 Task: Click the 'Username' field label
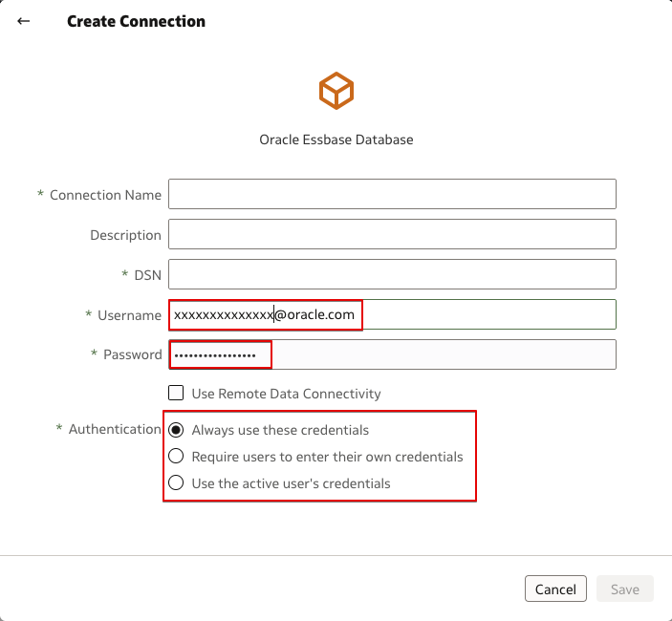129,315
